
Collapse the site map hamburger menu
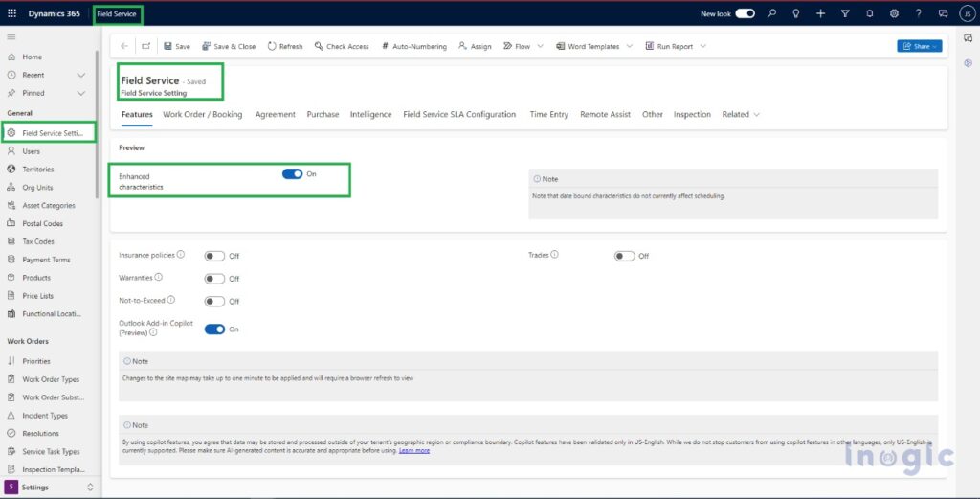(11, 37)
